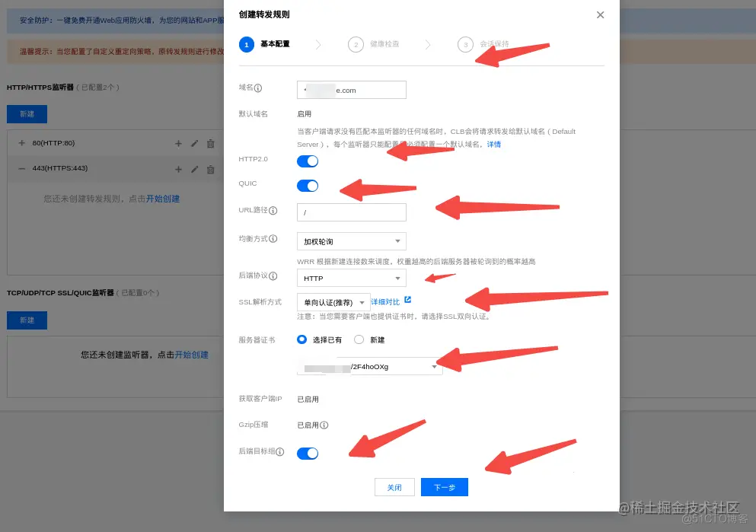
Task: Open the 详细对比 link
Action: tap(385, 302)
